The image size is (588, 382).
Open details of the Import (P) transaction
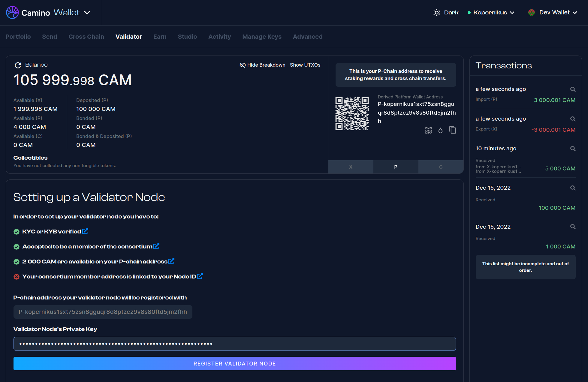pos(573,89)
